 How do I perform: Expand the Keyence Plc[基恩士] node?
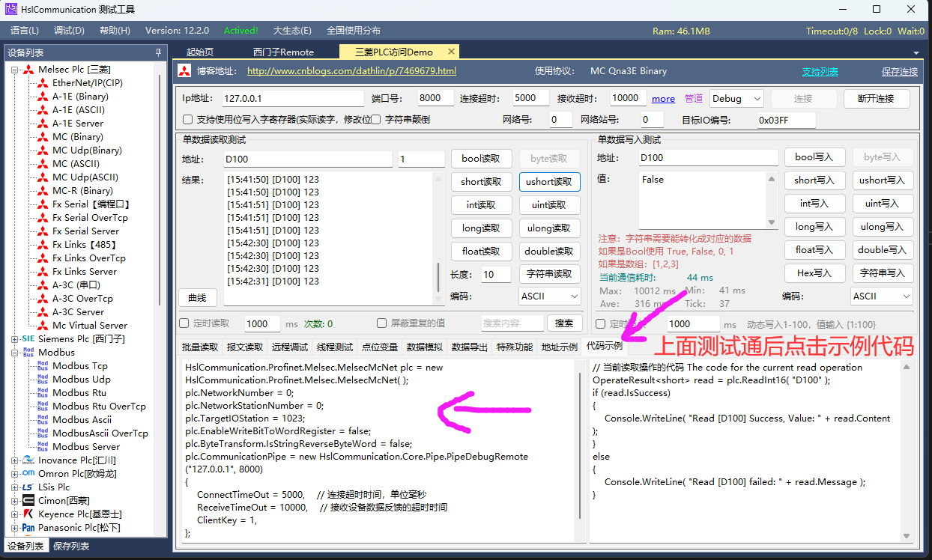click(x=15, y=514)
